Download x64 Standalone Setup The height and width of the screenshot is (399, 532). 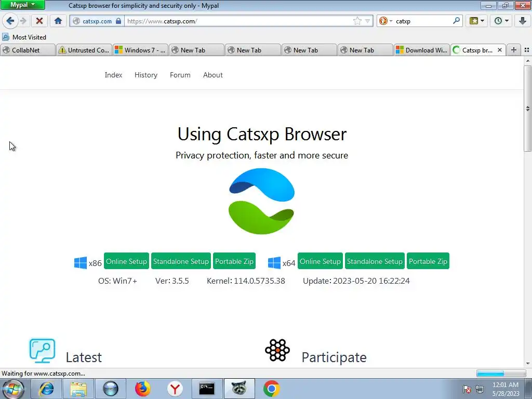coord(375,261)
